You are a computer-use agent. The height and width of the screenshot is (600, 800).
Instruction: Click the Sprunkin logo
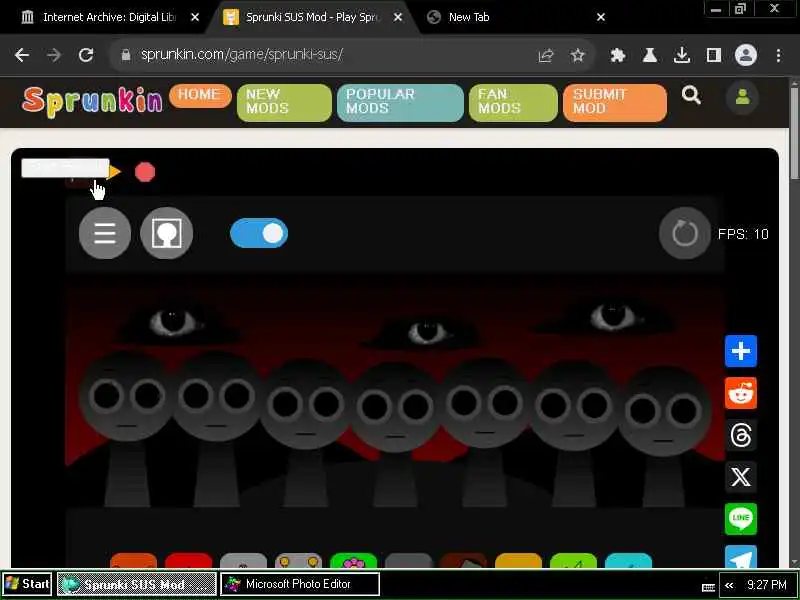pyautogui.click(x=92, y=102)
